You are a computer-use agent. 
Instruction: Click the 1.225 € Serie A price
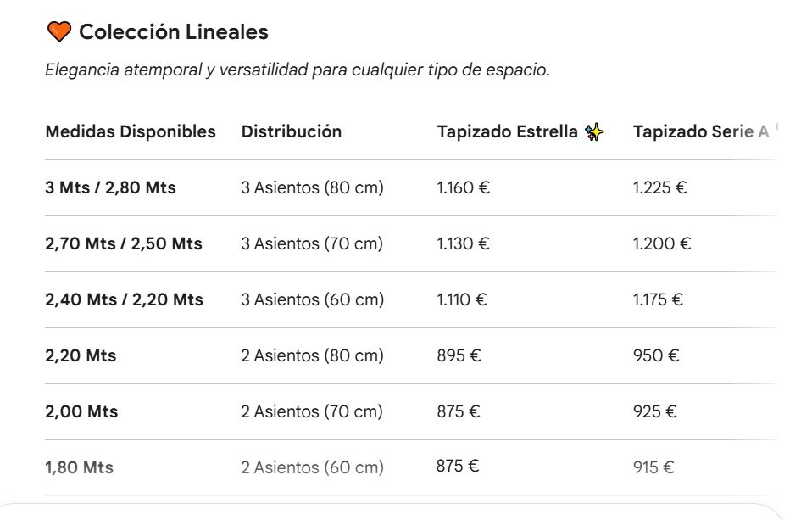tap(659, 187)
